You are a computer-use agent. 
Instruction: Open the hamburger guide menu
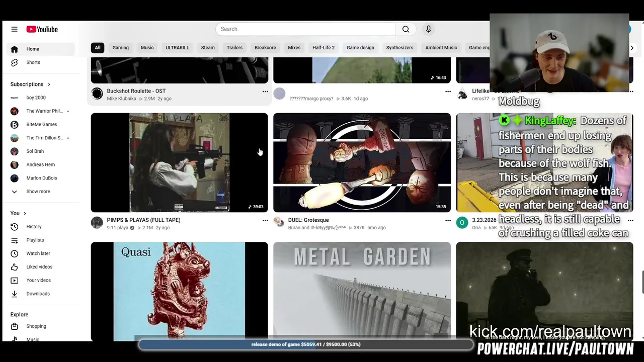(14, 29)
